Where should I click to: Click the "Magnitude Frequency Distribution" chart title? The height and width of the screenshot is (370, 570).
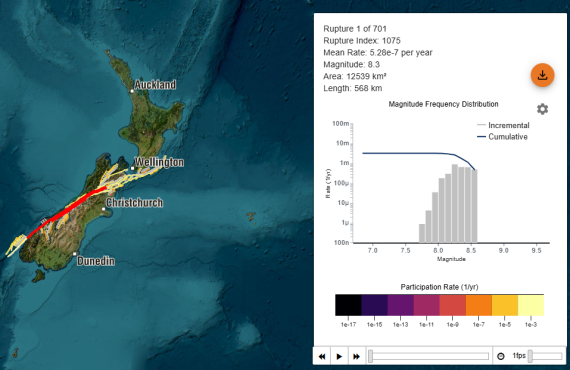click(443, 104)
